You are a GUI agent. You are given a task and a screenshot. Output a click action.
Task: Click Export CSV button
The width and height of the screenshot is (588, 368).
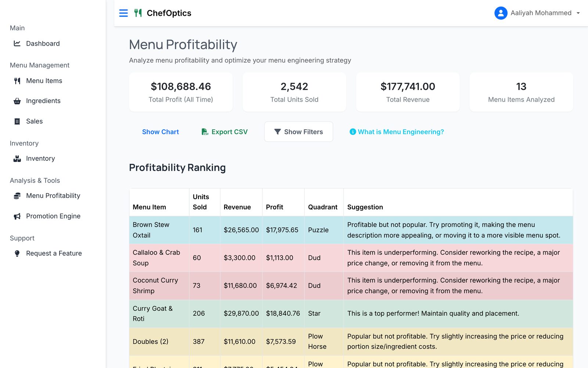225,132
